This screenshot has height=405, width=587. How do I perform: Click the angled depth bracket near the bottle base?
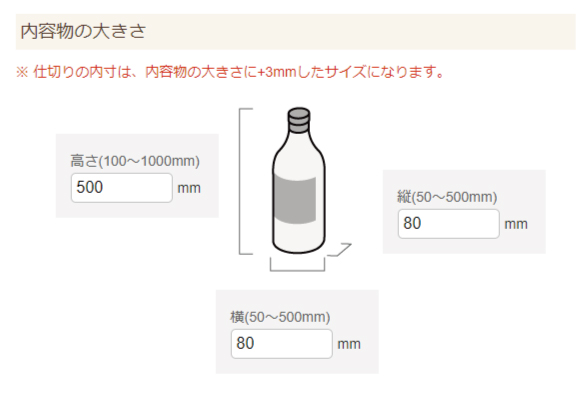[340, 250]
